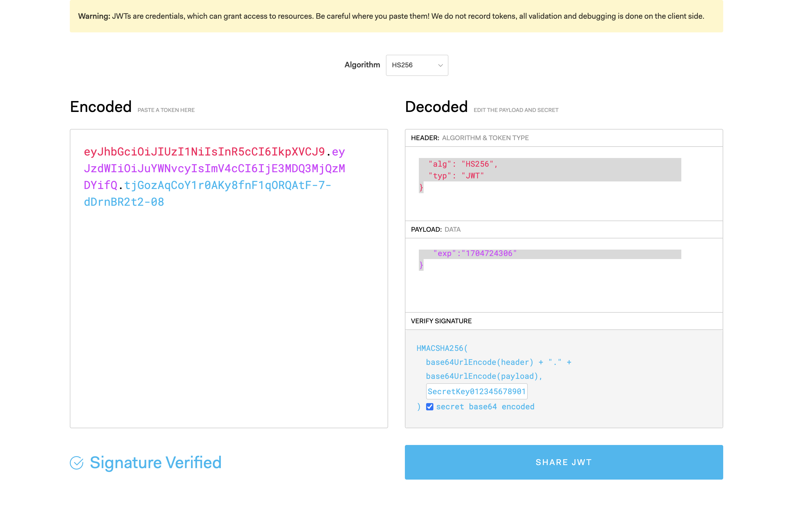Click the blue signature segment of token
The width and height of the screenshot is (812, 517).
pyautogui.click(x=228, y=185)
